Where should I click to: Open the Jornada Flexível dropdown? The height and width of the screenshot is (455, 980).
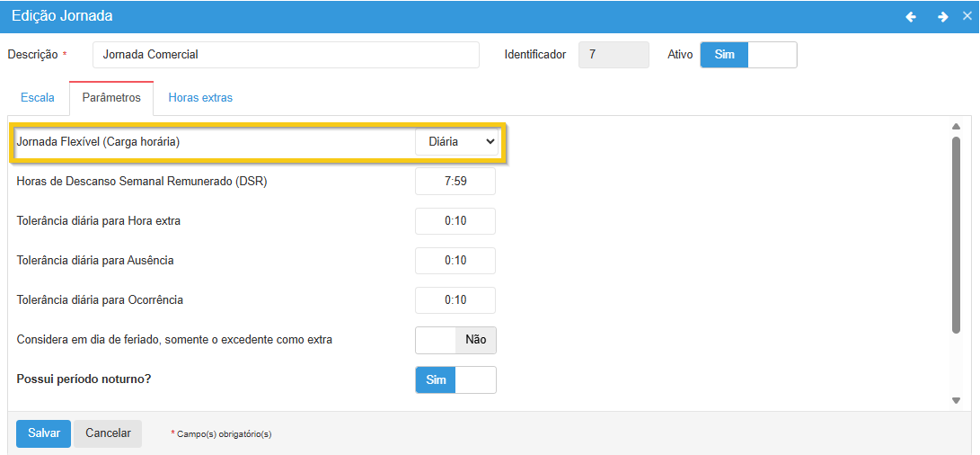[456, 142]
